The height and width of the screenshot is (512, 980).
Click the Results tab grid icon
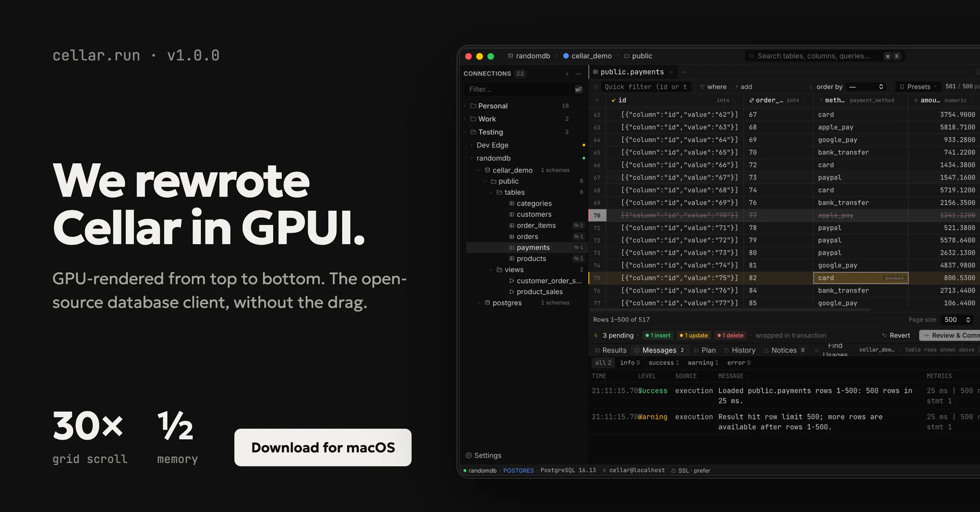[597, 350]
